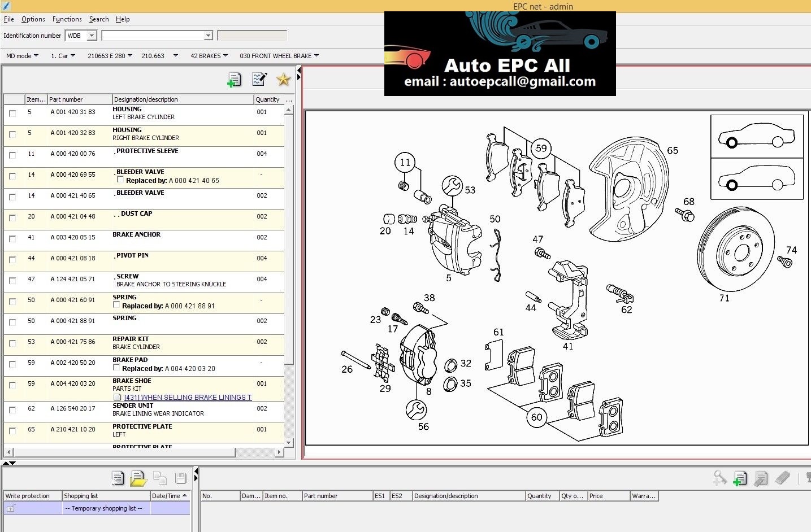Select the edit notes pencil icon

pyautogui.click(x=259, y=80)
